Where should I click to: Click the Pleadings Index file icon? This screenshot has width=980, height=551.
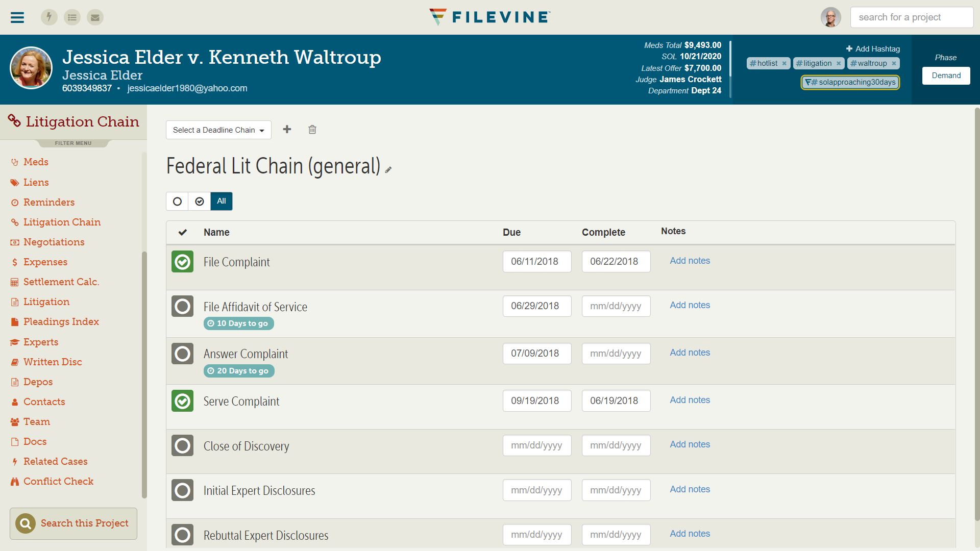[15, 322]
